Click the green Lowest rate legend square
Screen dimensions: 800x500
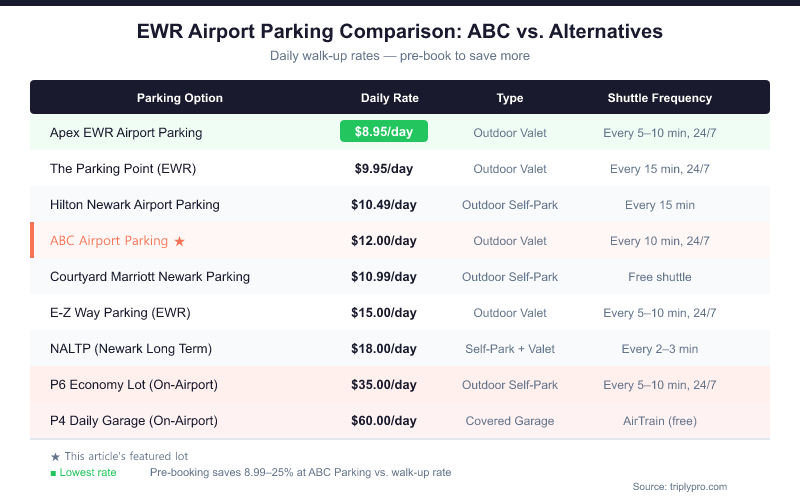click(54, 472)
